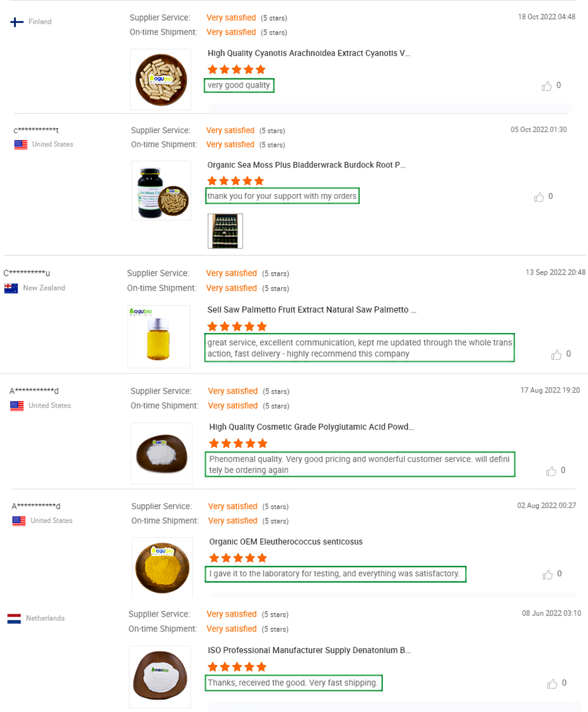Image resolution: width=588 pixels, height=712 pixels.
Task: Open the Sea Moss review attachment thumbnail
Action: (x=225, y=231)
